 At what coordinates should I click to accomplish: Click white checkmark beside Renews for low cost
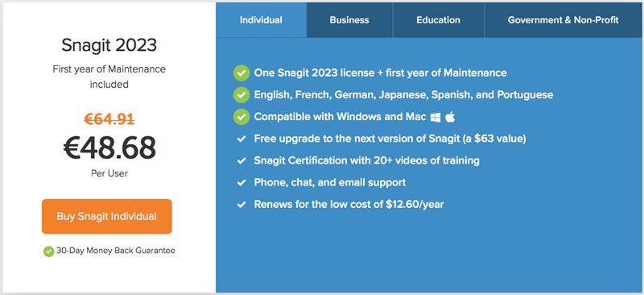pos(241,205)
